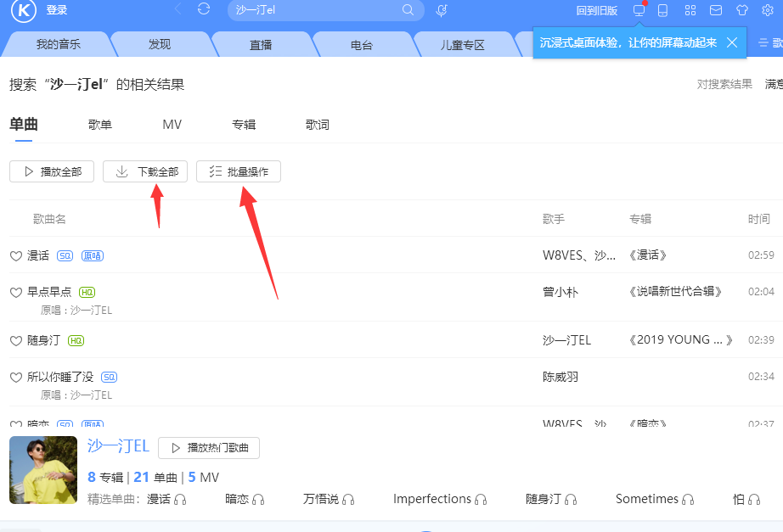
Task: Click the Kugou logo icon
Action: tap(23, 10)
